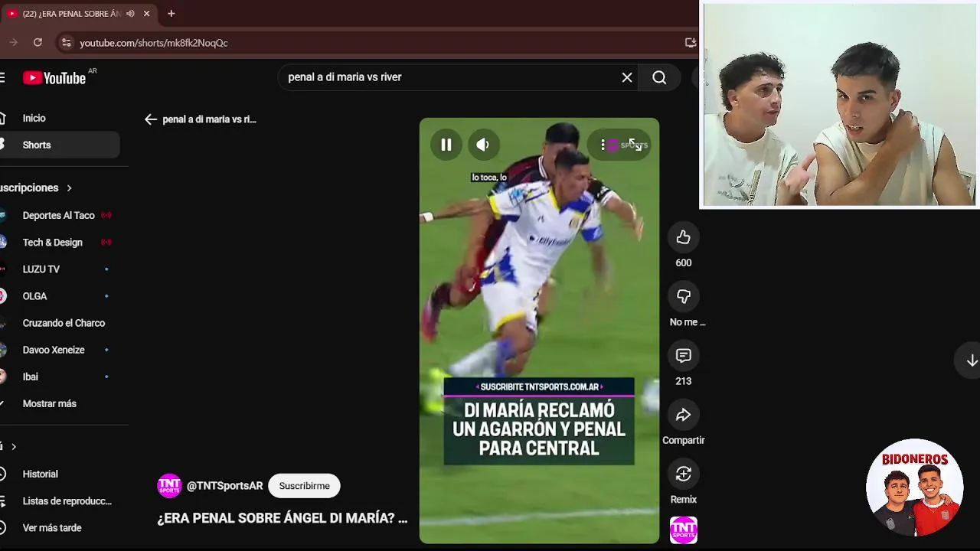
Task: Open the browser site info icon
Action: tap(66, 43)
